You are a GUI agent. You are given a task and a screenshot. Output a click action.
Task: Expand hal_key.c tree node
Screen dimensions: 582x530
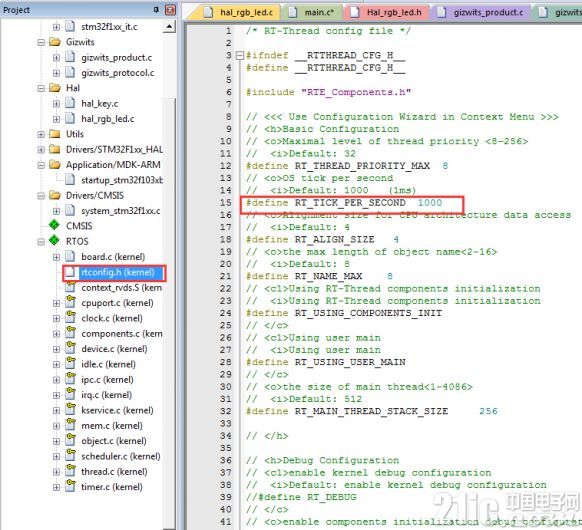point(56,104)
